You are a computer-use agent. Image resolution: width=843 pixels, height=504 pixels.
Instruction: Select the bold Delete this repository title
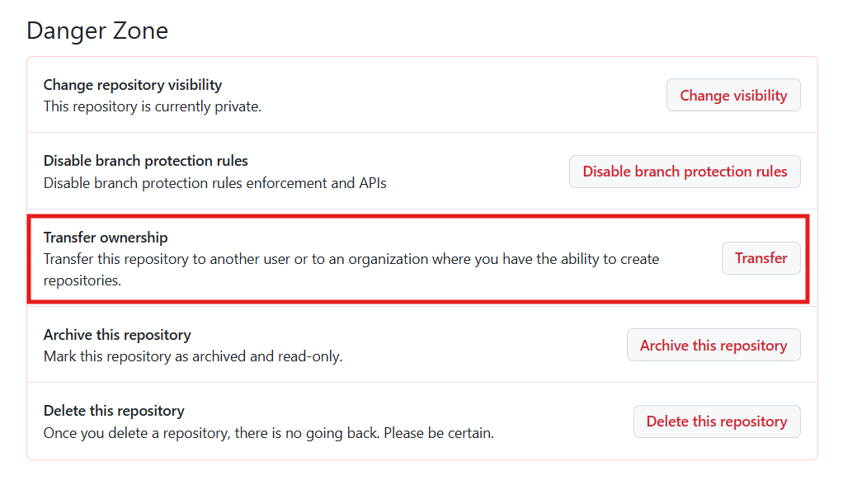coord(114,411)
